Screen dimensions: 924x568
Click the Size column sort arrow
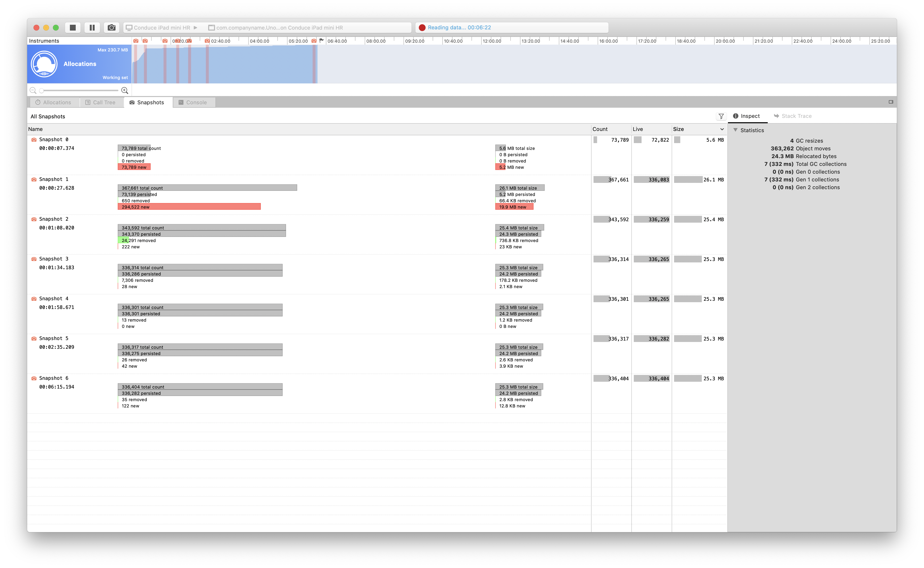coord(722,129)
